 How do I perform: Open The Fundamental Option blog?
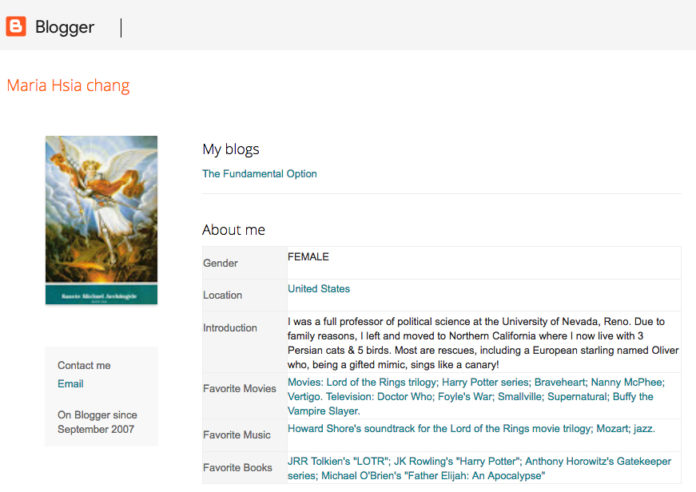(x=259, y=174)
